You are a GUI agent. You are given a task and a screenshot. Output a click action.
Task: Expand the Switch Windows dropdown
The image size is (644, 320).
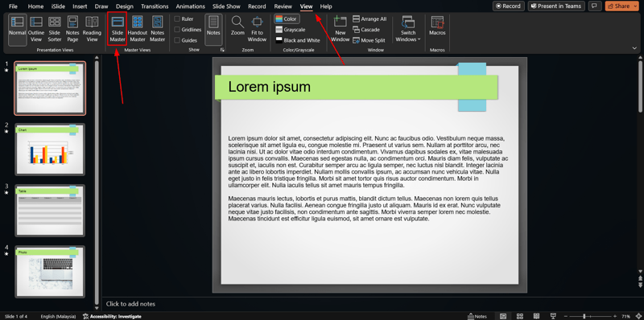408,29
